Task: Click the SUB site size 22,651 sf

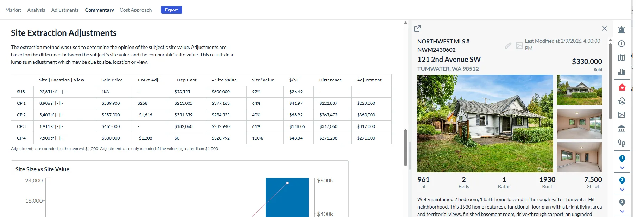Action: (x=52, y=92)
